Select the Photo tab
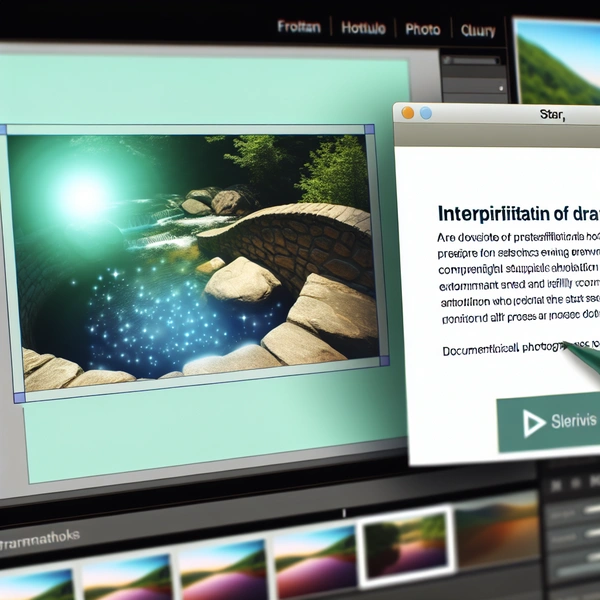The width and height of the screenshot is (600, 600). (x=422, y=30)
